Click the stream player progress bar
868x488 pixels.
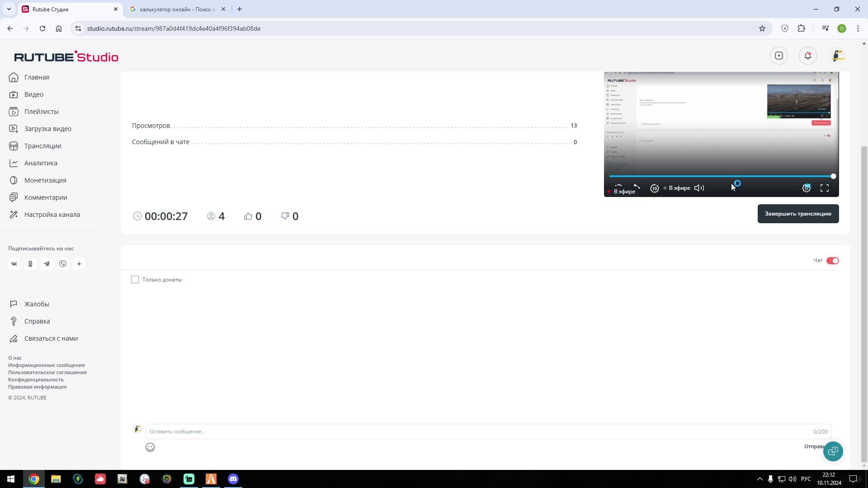(x=721, y=176)
